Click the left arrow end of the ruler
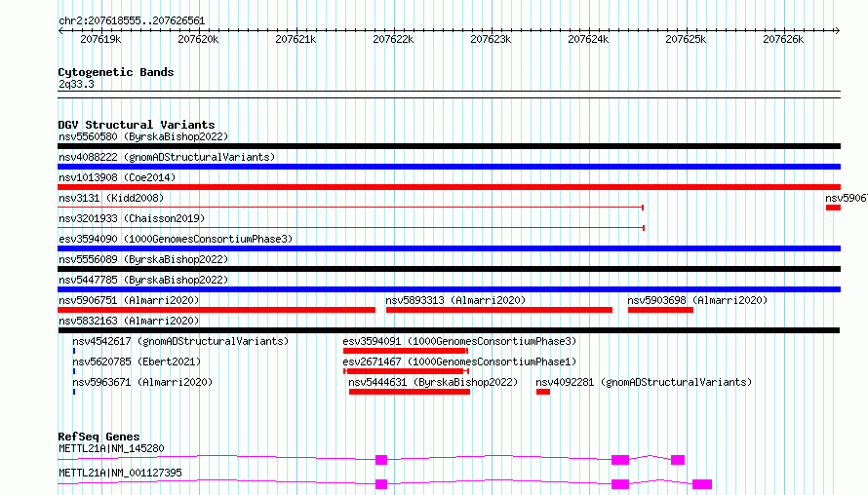This screenshot has height=495, width=868. (60, 30)
